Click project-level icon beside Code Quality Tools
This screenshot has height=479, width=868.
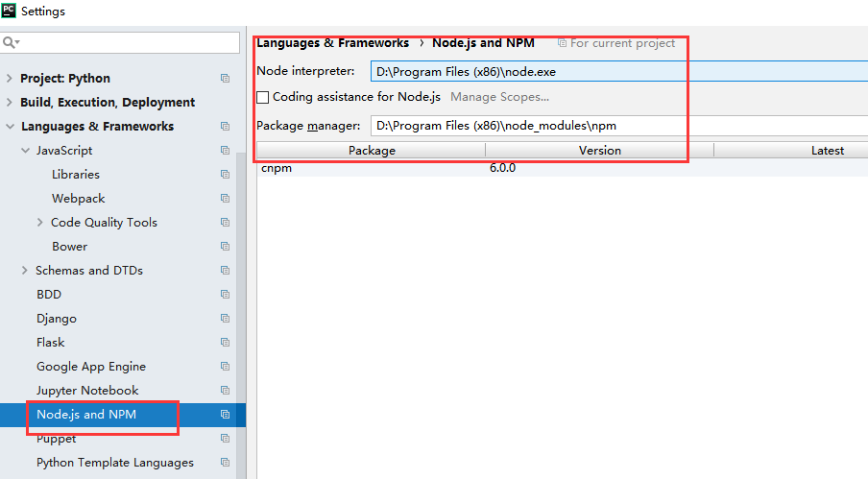click(x=225, y=223)
